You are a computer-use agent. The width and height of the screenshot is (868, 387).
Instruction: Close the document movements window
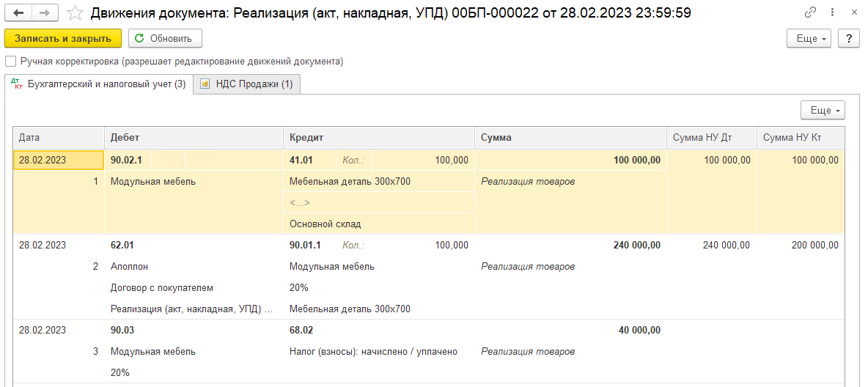coord(854,12)
